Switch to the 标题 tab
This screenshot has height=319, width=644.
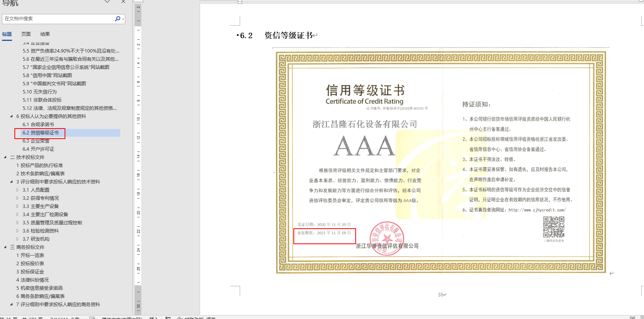[7, 34]
